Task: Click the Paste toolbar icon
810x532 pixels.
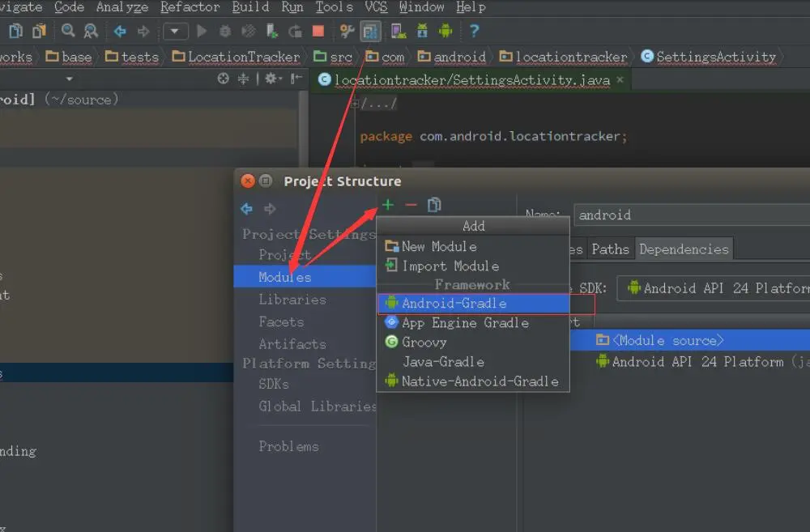Action: tap(39, 32)
